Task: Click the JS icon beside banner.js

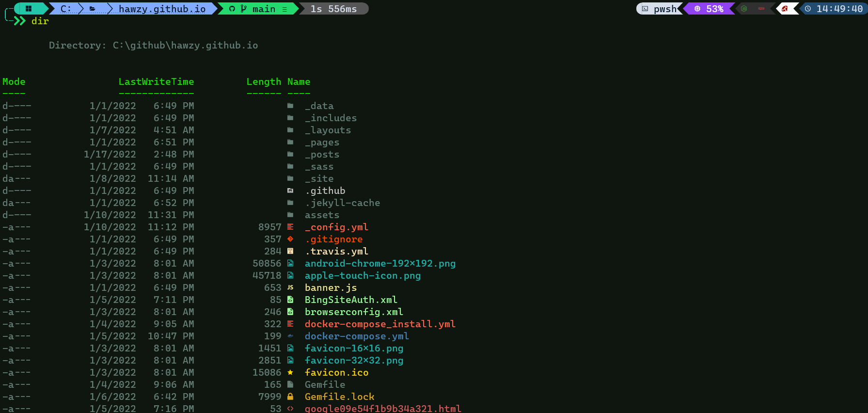Action: (290, 287)
